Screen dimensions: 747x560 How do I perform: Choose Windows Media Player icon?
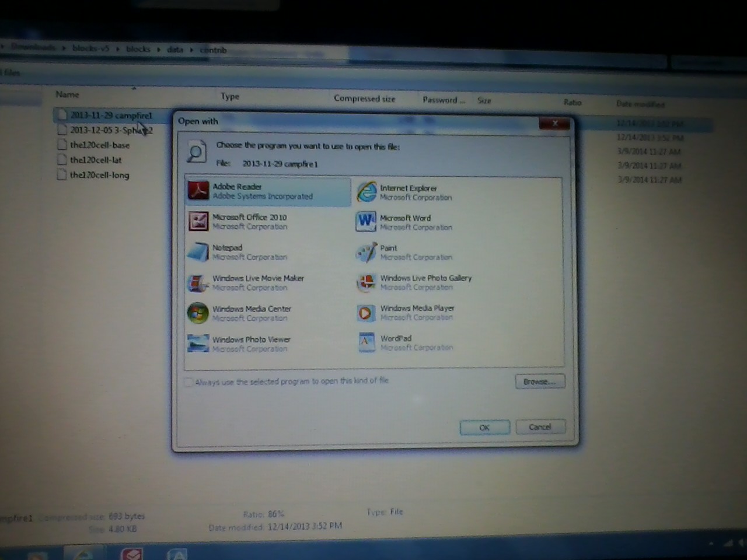[x=366, y=313]
